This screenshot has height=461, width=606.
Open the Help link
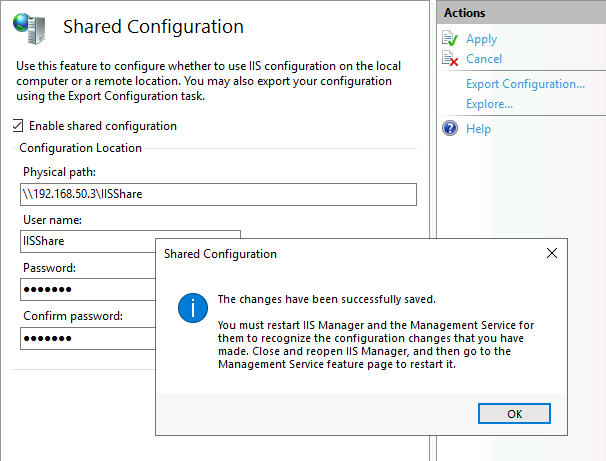click(x=478, y=129)
